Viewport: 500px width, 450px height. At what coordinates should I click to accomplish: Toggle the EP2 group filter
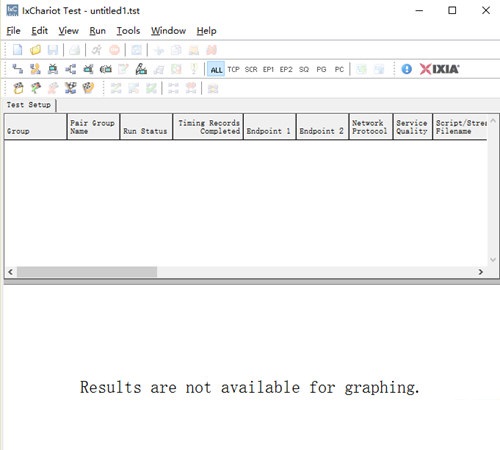click(x=286, y=69)
